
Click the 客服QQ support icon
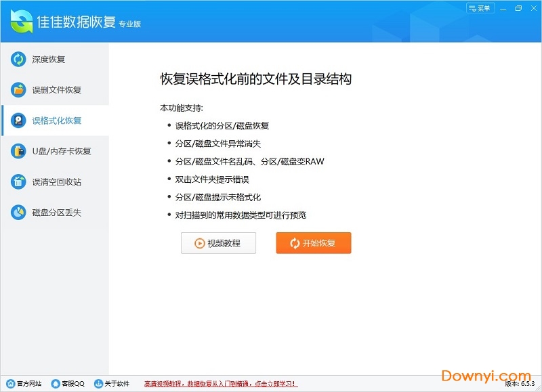tap(56, 383)
